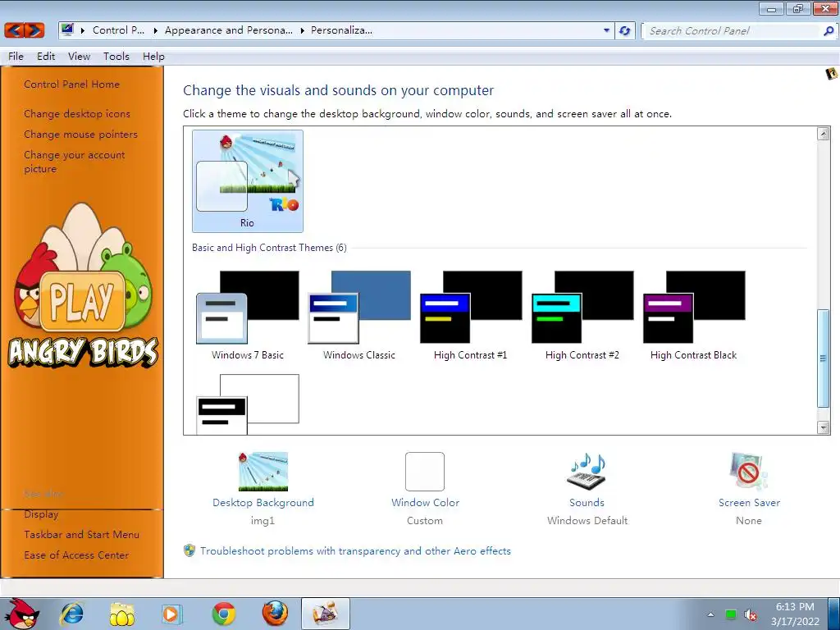Go to Control Panel Home

[x=72, y=84]
